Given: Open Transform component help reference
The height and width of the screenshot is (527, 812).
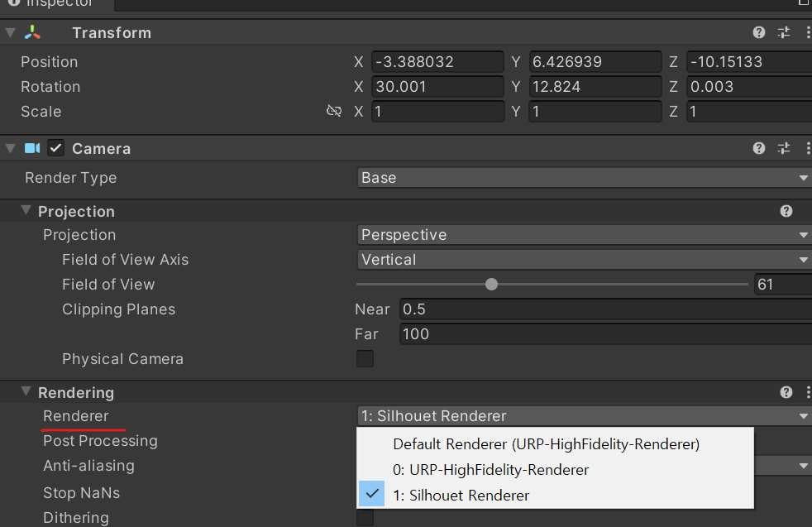Looking at the screenshot, I should pos(758,32).
